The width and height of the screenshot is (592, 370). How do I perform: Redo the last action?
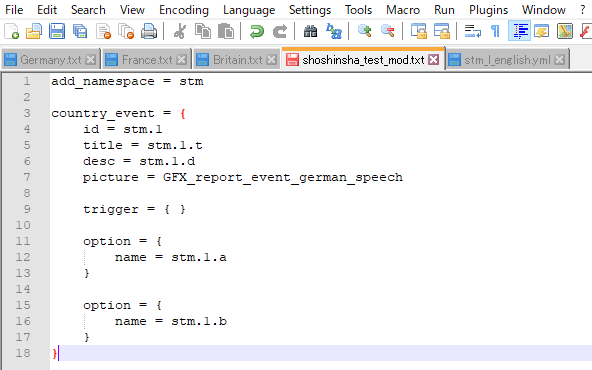tap(280, 31)
